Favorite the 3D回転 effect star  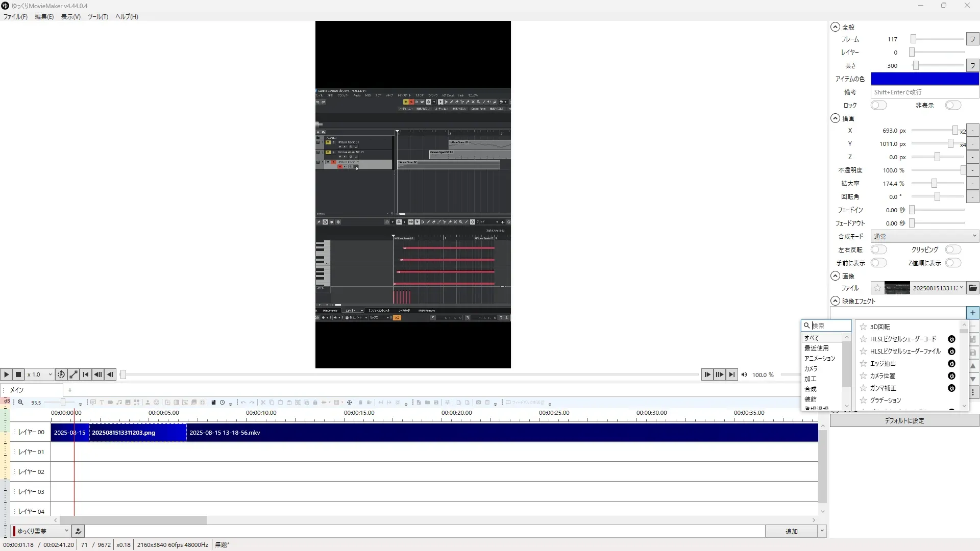[863, 327]
